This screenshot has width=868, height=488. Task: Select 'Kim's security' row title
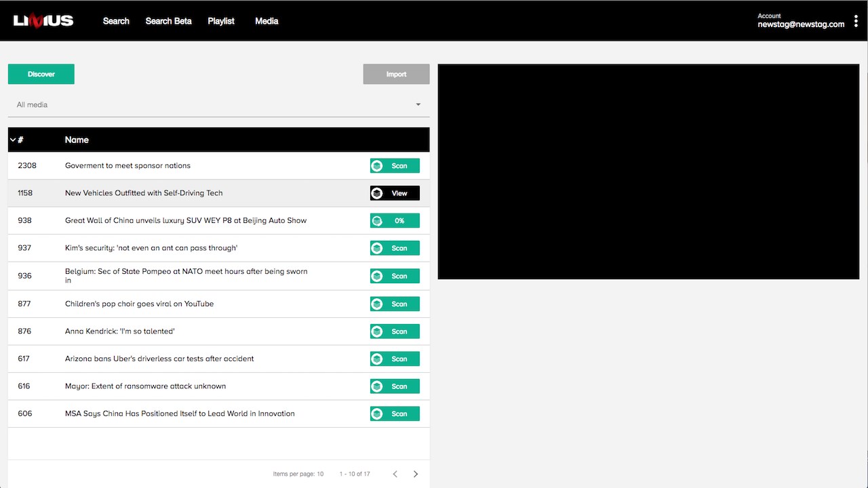(151, 248)
